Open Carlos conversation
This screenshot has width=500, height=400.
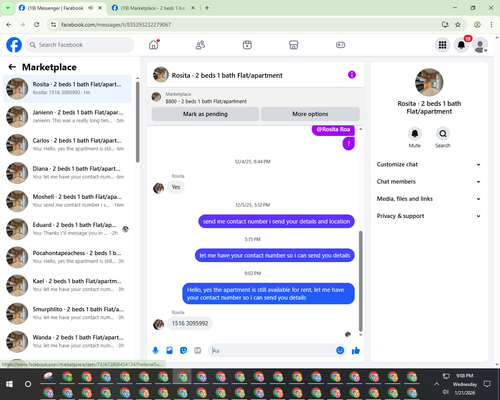(x=67, y=145)
